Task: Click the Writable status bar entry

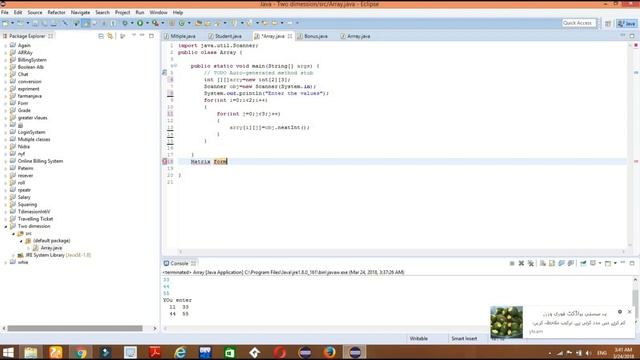Action: (x=419, y=338)
